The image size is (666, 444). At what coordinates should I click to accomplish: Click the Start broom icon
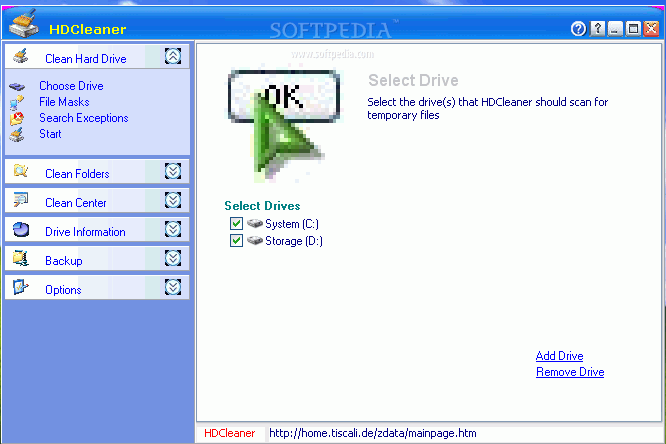coord(17,135)
